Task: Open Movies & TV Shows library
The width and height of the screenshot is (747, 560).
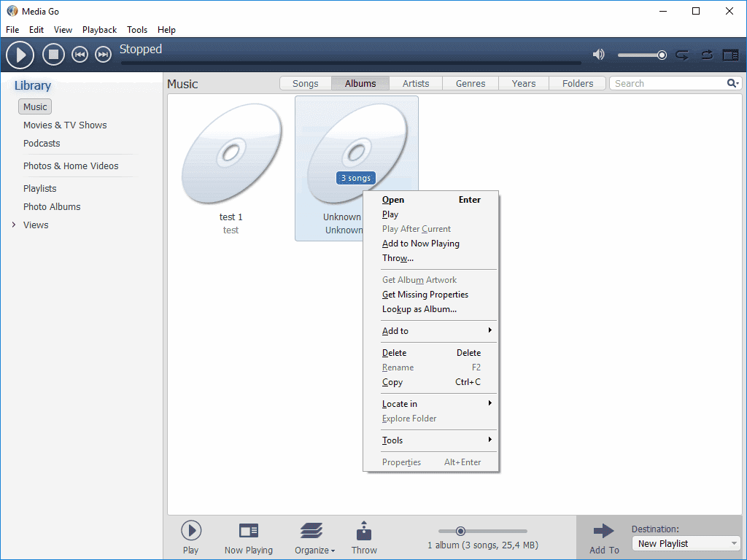Action: pos(65,125)
